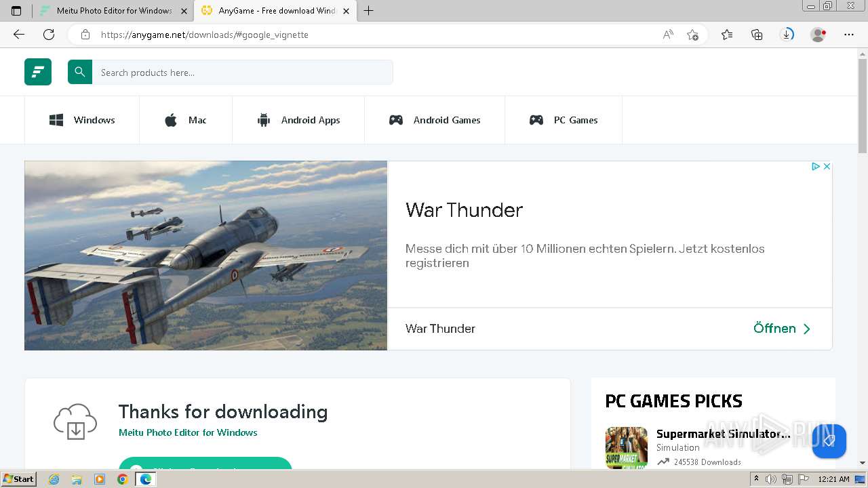The image size is (868, 488).
Task: Click the Android robot icon in nav
Action: (x=264, y=120)
